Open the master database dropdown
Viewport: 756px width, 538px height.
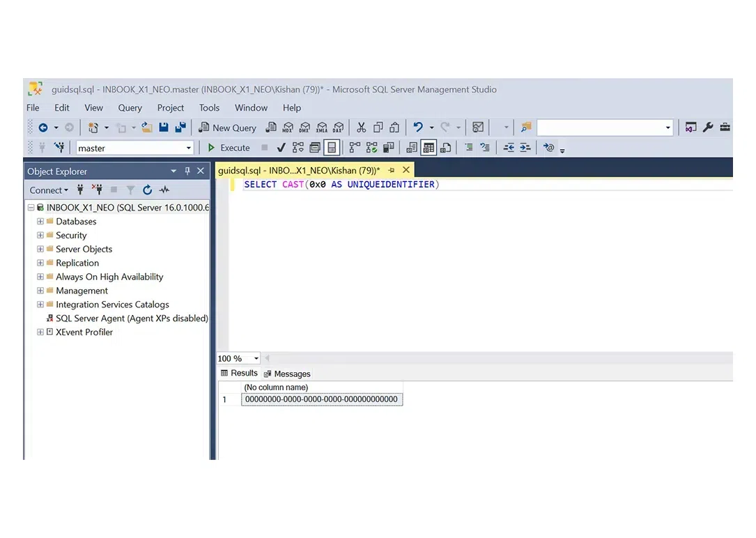click(189, 148)
